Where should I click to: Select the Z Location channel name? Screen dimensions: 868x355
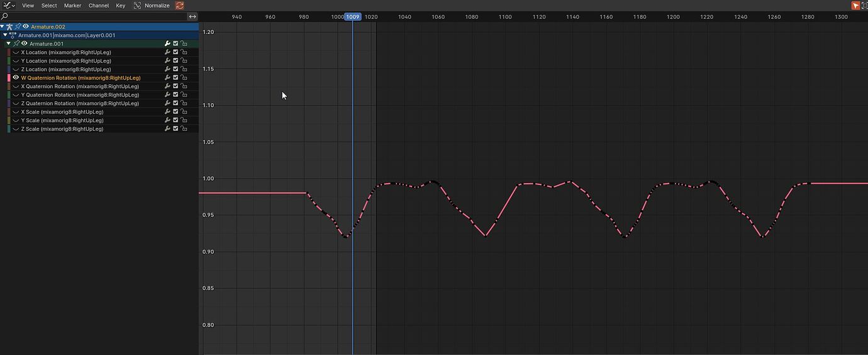click(x=66, y=69)
